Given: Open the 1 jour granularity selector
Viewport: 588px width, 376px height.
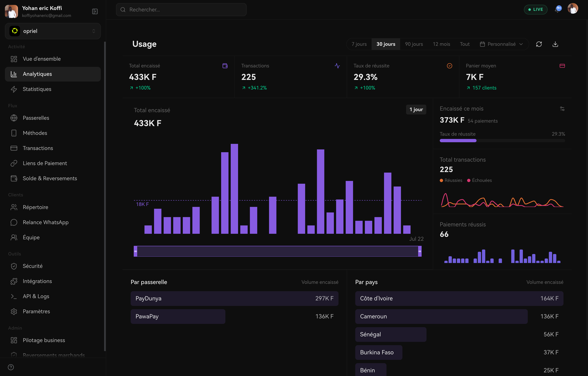Looking at the screenshot, I should 416,109.
